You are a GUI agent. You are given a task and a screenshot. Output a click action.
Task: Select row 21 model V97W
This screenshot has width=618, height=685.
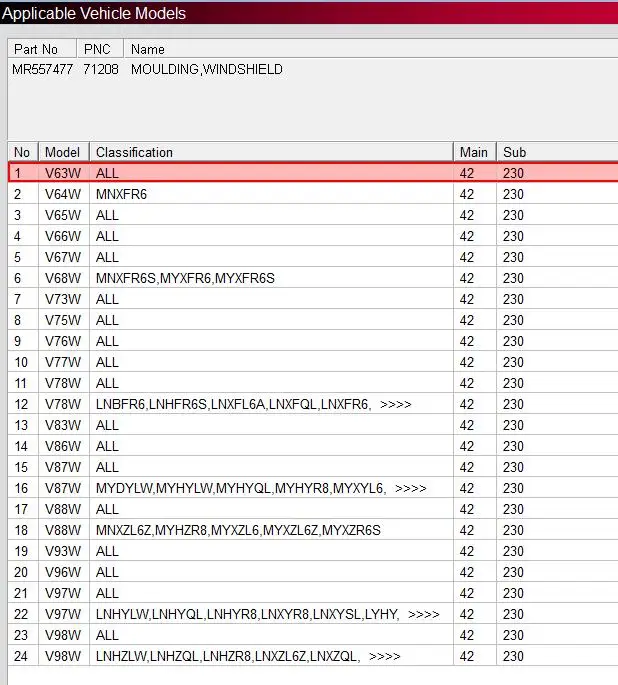coord(63,593)
